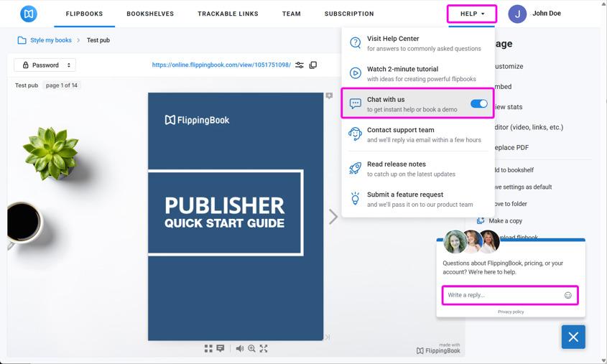Click the notes icon above the page

click(x=329, y=95)
